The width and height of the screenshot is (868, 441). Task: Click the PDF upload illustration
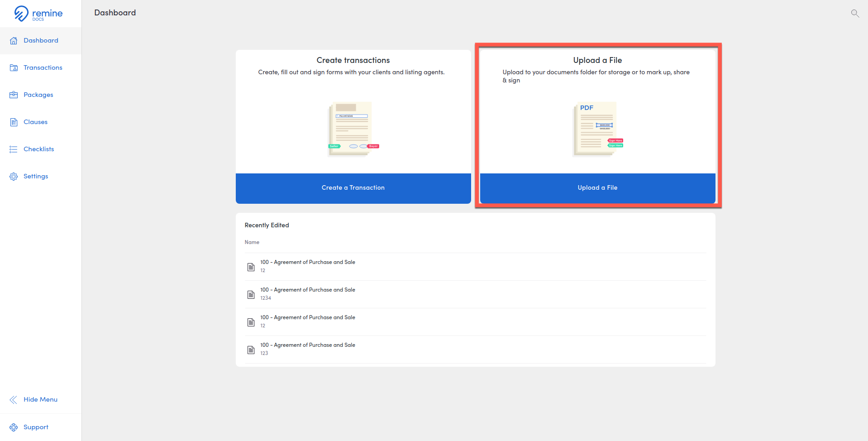tap(598, 129)
